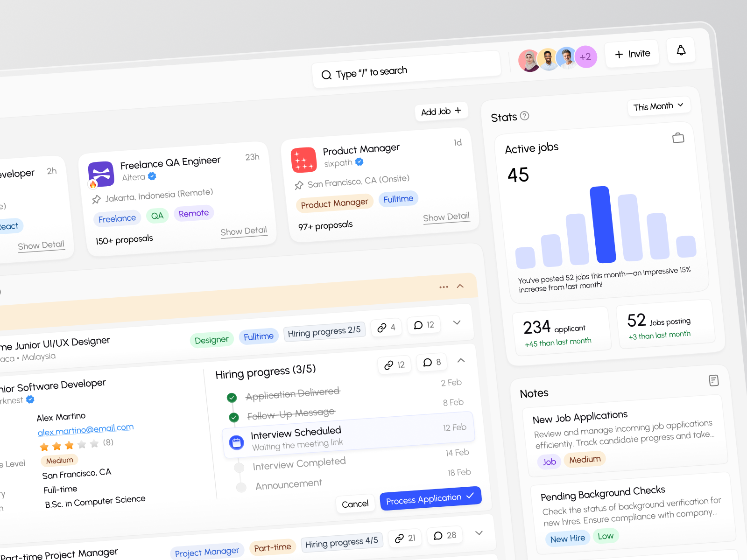
Task: Click the notification bell icon
Action: click(681, 50)
